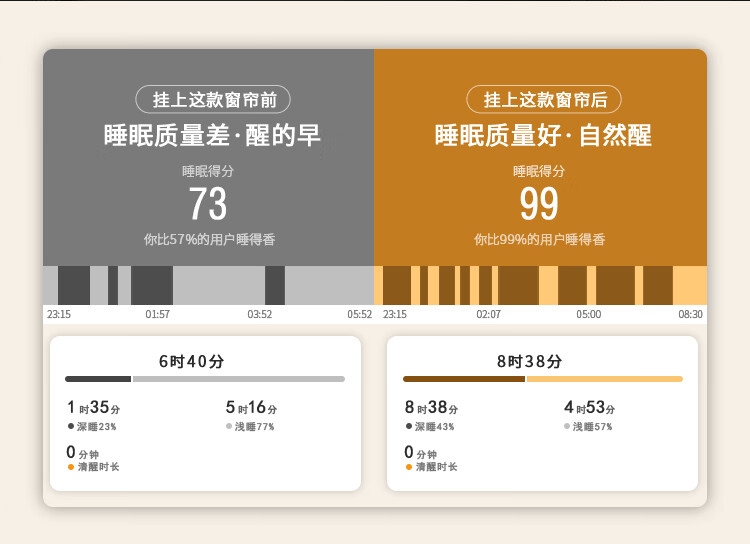This screenshot has height=544, width=750.
Task: Click the 08:30 end time label
Action: click(x=690, y=314)
